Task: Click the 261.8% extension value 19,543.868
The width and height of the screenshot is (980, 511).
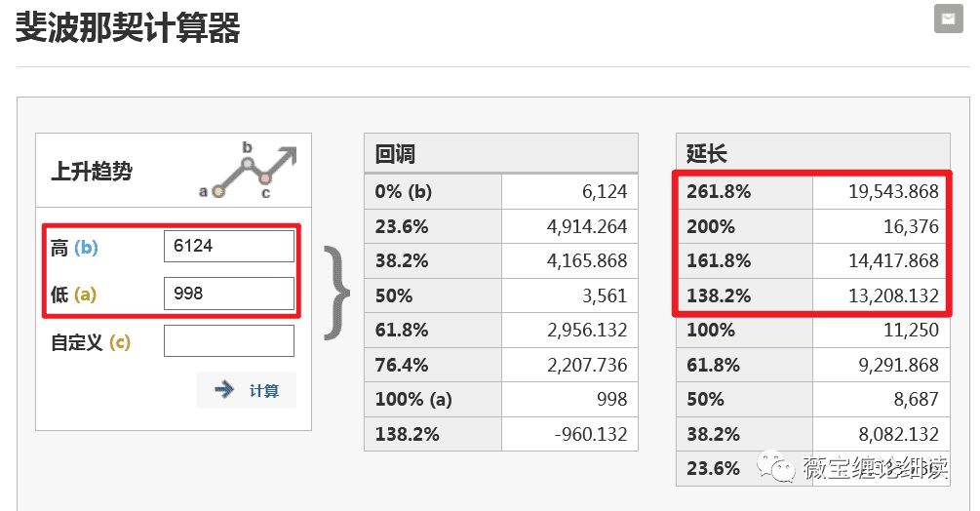Action: [893, 191]
